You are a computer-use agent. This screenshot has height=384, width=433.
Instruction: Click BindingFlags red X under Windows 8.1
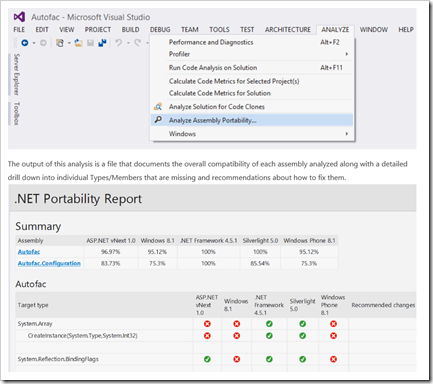[237, 359]
